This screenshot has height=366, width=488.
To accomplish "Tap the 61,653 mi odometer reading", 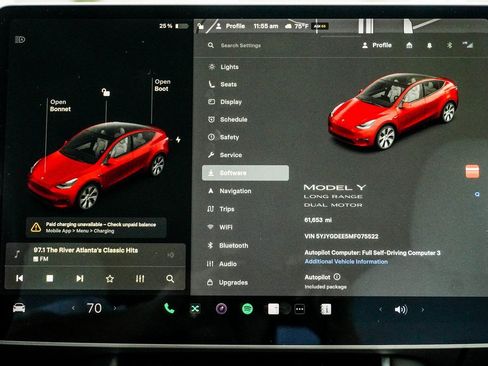I will coord(318,220).
